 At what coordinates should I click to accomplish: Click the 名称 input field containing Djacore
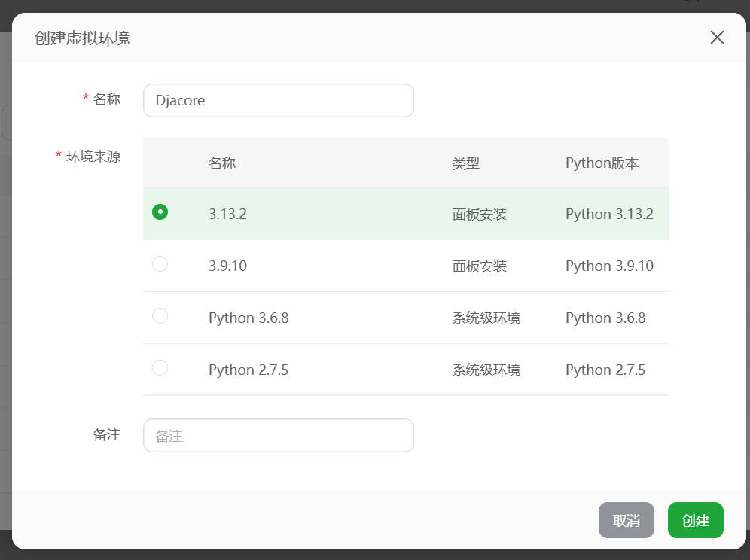tap(278, 100)
